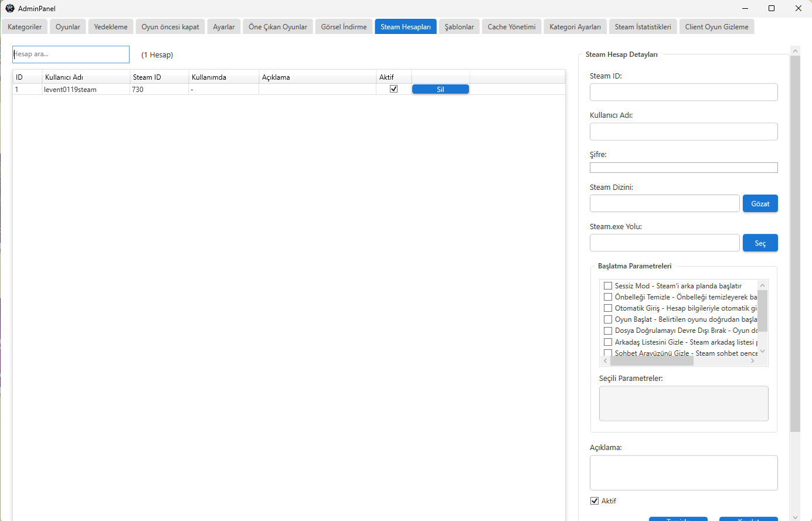The width and height of the screenshot is (812, 521).
Task: Click the Steam ID cell showing 730
Action: 159,90
